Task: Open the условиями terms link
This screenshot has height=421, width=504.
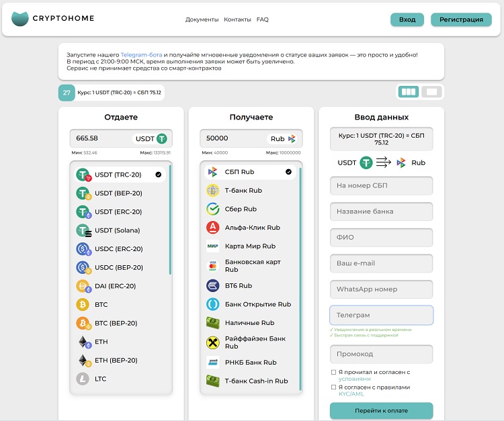Action: [x=355, y=379]
